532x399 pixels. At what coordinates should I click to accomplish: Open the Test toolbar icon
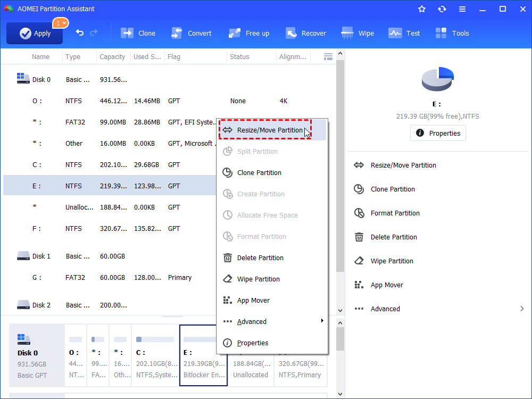[404, 33]
